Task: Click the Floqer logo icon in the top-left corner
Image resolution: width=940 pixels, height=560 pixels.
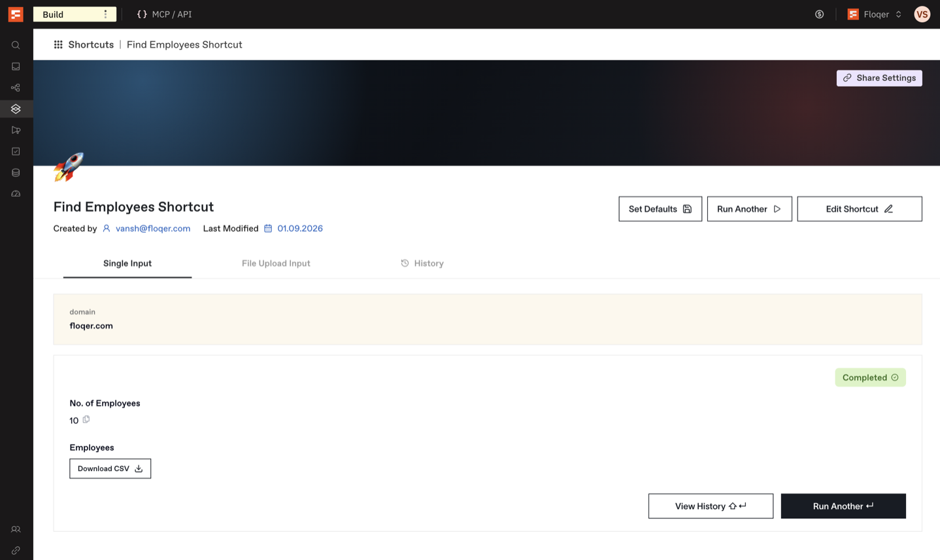Action: [16, 14]
